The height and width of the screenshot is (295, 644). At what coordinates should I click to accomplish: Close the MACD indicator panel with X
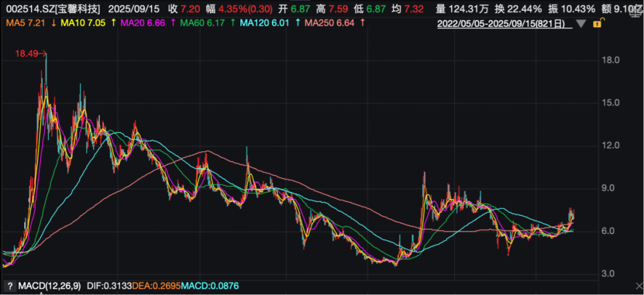pyautogui.click(x=638, y=286)
